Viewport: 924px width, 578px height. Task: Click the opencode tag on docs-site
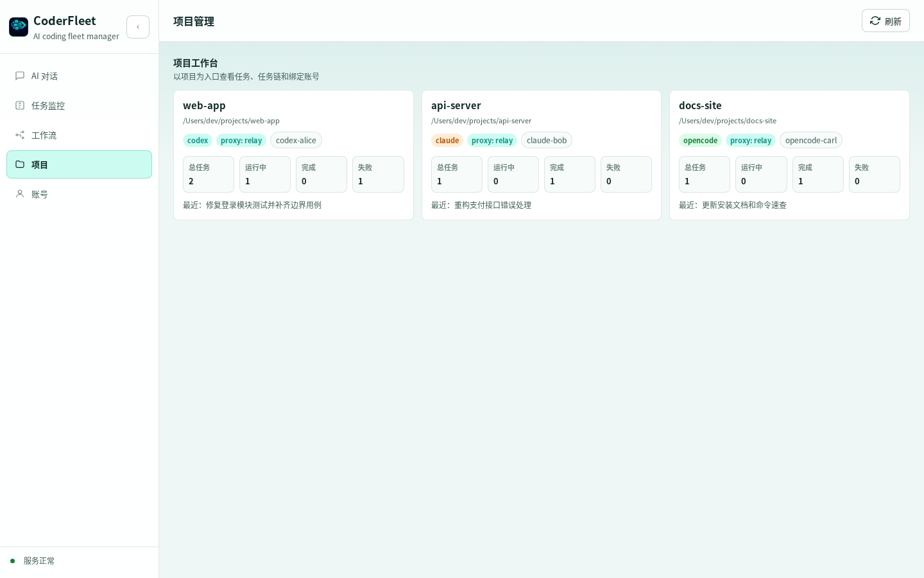coord(700,140)
